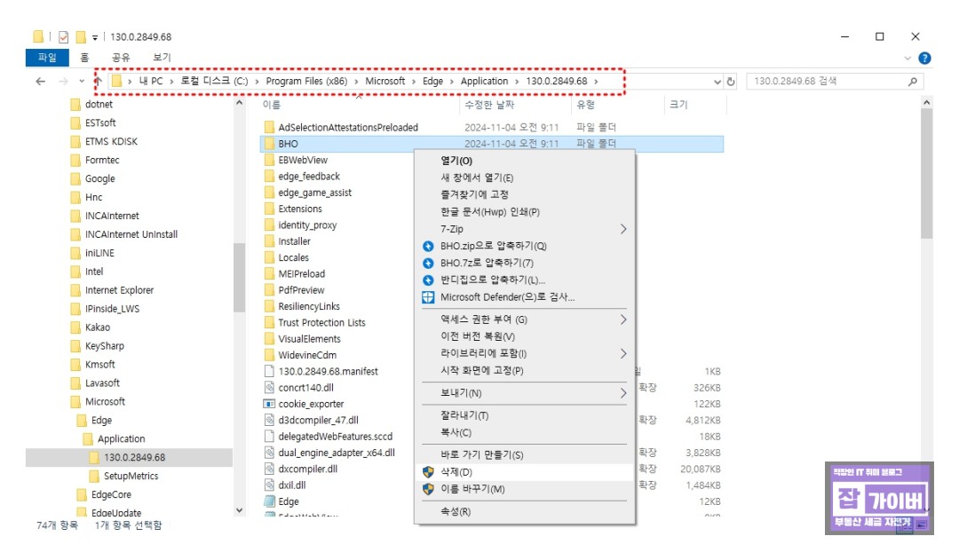Click navigation pane scroll down arrow
The width and height of the screenshot is (959, 560).
[x=239, y=510]
